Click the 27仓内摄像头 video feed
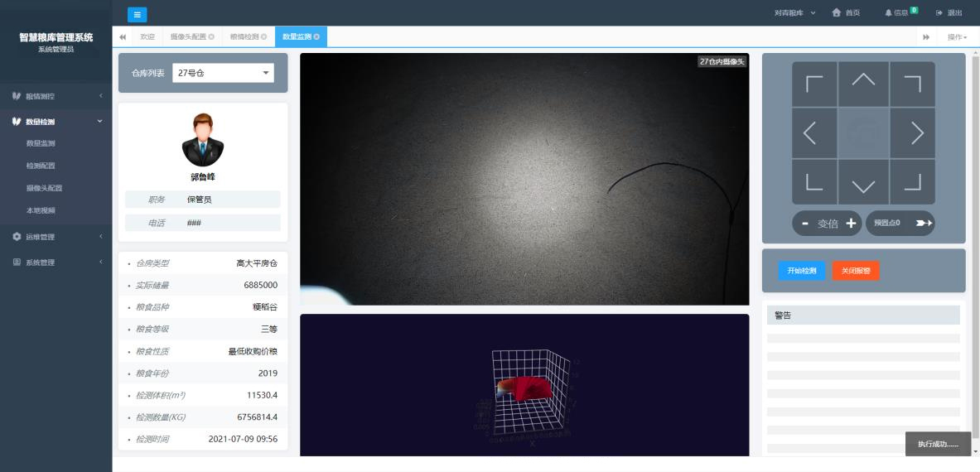This screenshot has height=472, width=980. 524,179
